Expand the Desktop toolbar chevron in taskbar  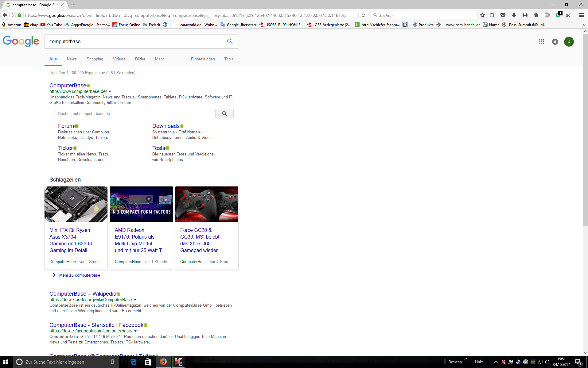(x=465, y=358)
